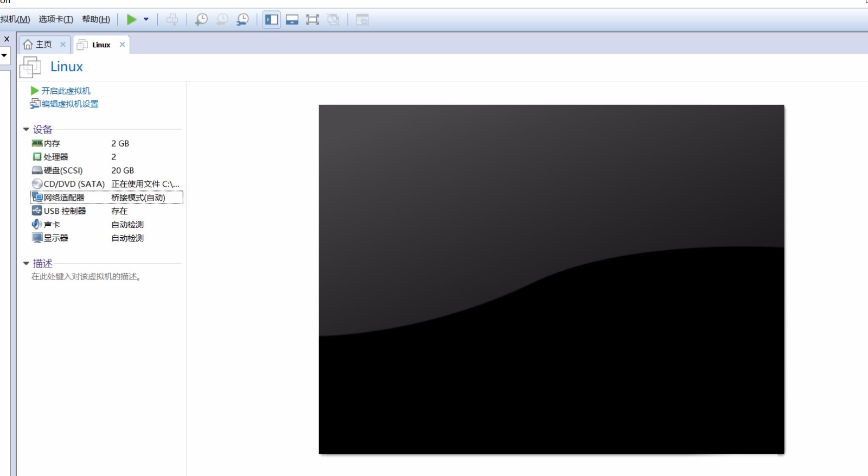The image size is (868, 476).
Task: Click the green 开启此虚拟机 arrow icon
Action: tap(35, 91)
